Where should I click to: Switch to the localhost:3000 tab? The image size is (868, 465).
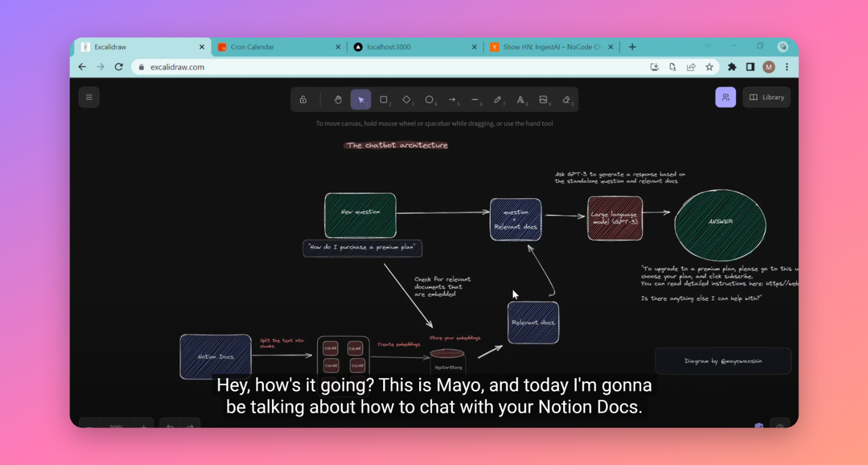[412, 47]
